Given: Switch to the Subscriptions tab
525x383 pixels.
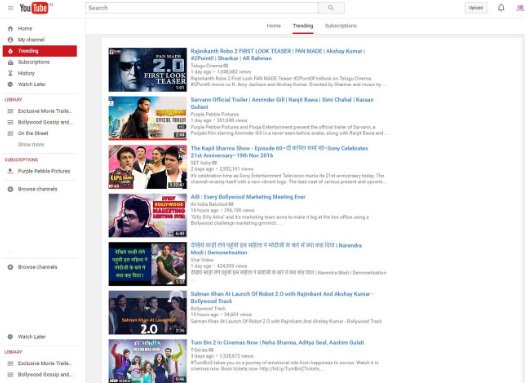Looking at the screenshot, I should click(x=341, y=26).
